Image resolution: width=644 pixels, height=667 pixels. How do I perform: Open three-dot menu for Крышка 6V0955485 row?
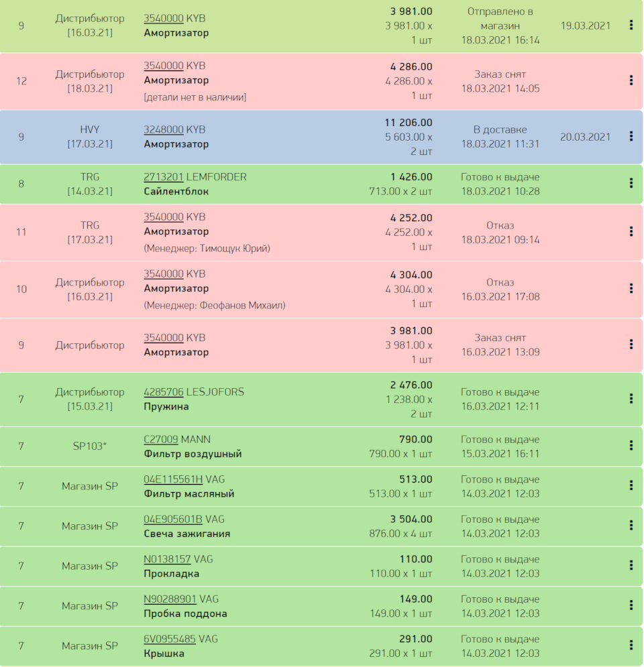(631, 645)
